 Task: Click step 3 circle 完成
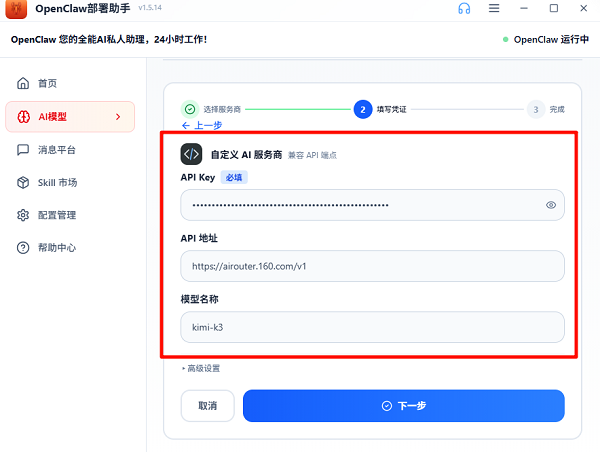click(536, 109)
